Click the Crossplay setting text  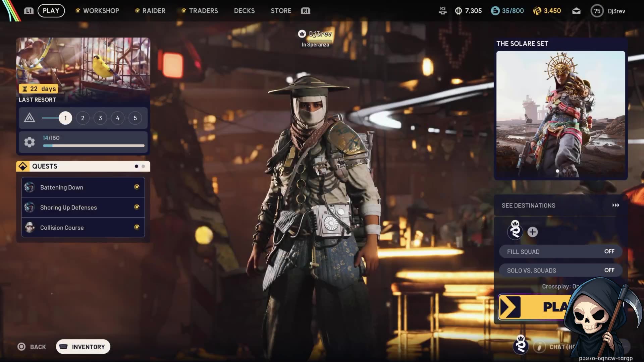pos(560,287)
